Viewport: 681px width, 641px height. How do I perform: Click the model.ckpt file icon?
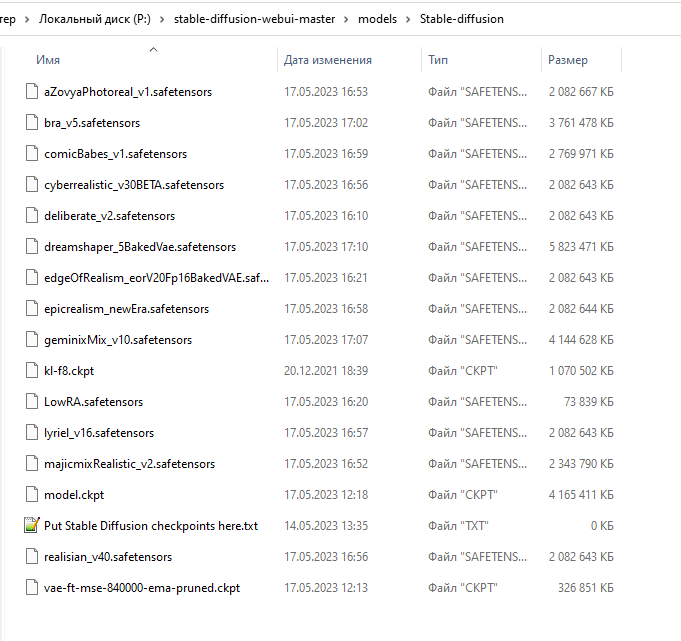coord(32,495)
